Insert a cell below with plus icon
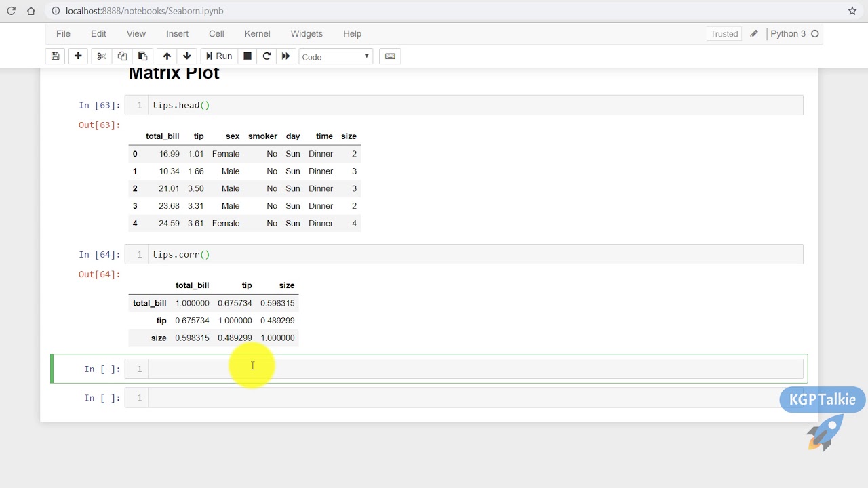Viewport: 868px width, 488px height. (x=78, y=56)
